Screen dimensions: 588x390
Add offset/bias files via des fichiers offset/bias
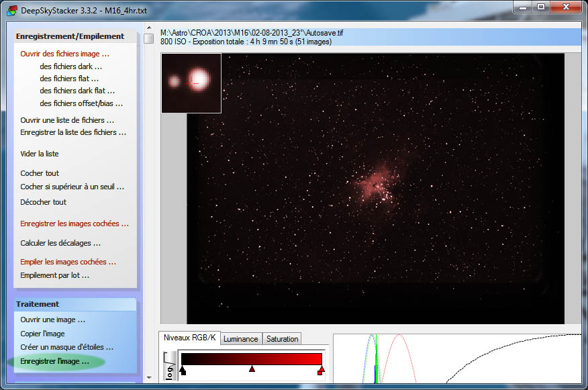point(81,103)
